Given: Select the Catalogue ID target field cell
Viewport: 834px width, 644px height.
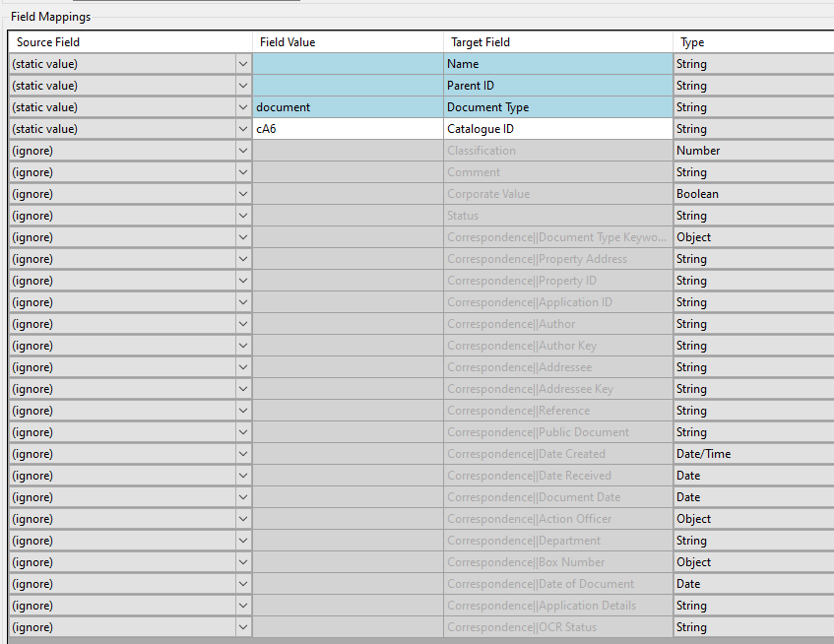Looking at the screenshot, I should 557,129.
